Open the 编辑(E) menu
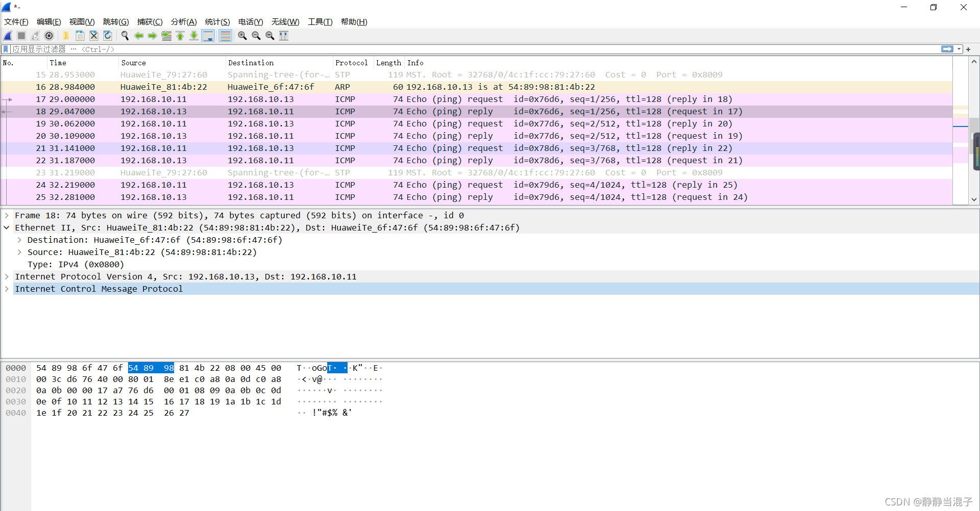The height and width of the screenshot is (511, 980). pyautogui.click(x=49, y=21)
